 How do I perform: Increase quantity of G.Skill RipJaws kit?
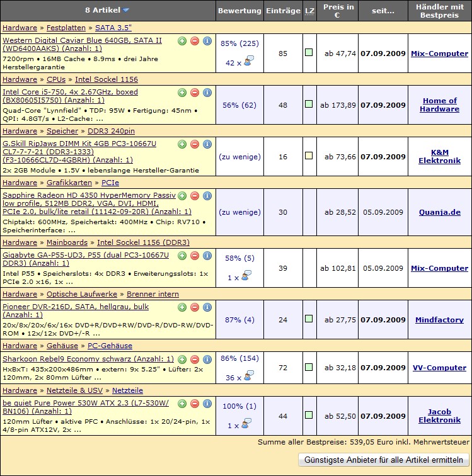click(x=182, y=144)
